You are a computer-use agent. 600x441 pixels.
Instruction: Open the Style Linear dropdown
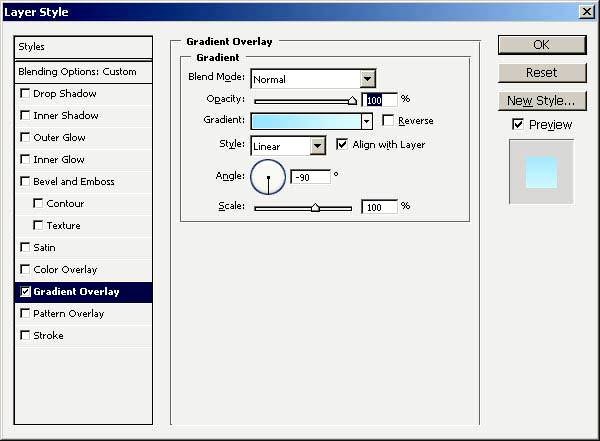[318, 146]
